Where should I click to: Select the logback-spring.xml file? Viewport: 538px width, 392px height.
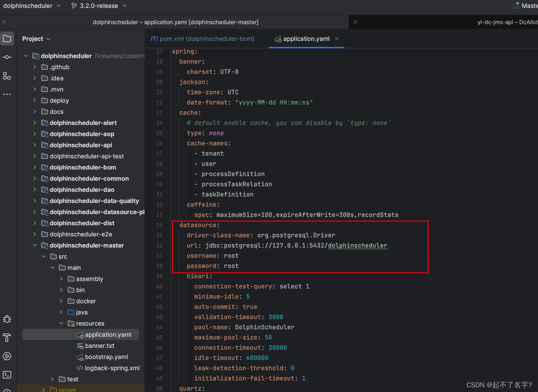point(112,368)
